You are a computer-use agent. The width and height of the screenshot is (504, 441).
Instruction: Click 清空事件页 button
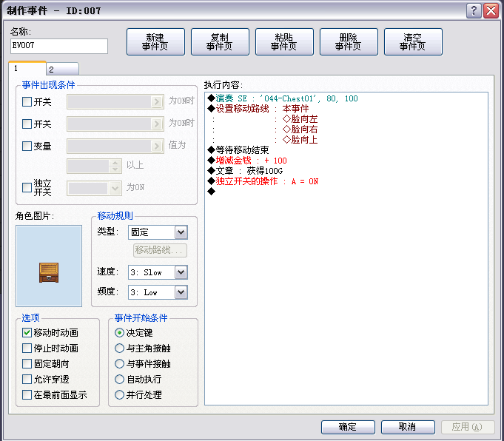coord(413,41)
